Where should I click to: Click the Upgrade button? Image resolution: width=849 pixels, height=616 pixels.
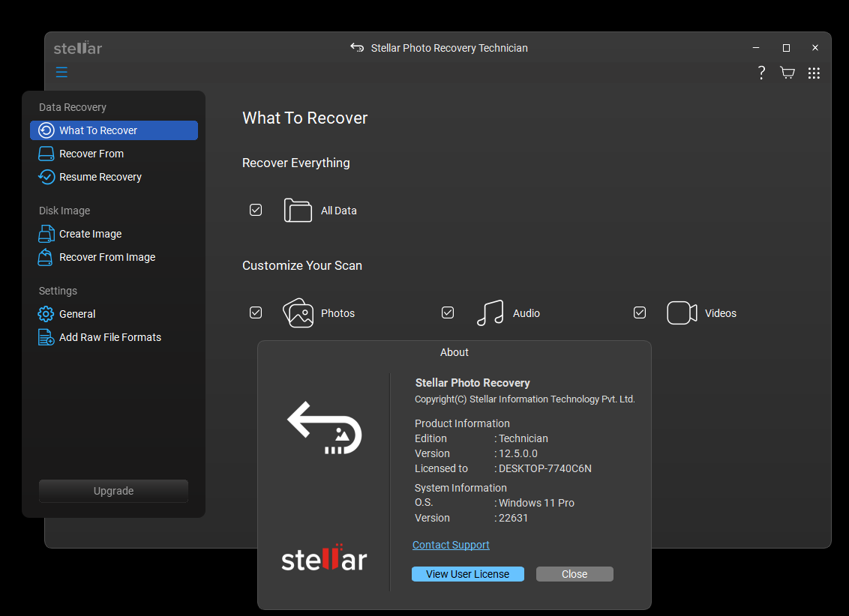114,491
